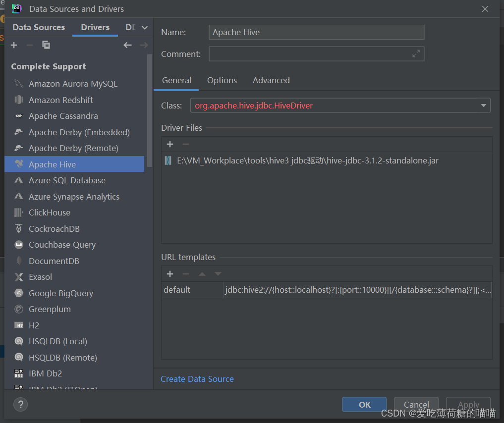The height and width of the screenshot is (423, 504).
Task: Select Apache Cassandra driver
Action: point(74,116)
